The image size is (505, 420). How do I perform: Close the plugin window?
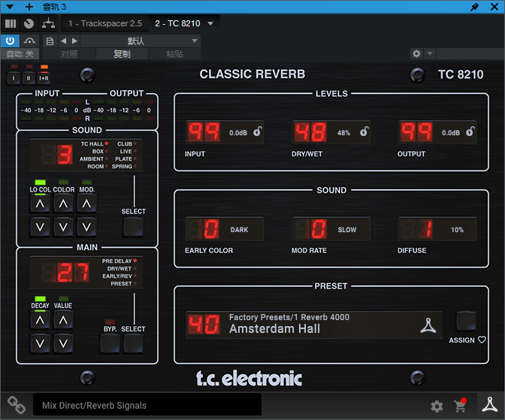pyautogui.click(x=494, y=7)
